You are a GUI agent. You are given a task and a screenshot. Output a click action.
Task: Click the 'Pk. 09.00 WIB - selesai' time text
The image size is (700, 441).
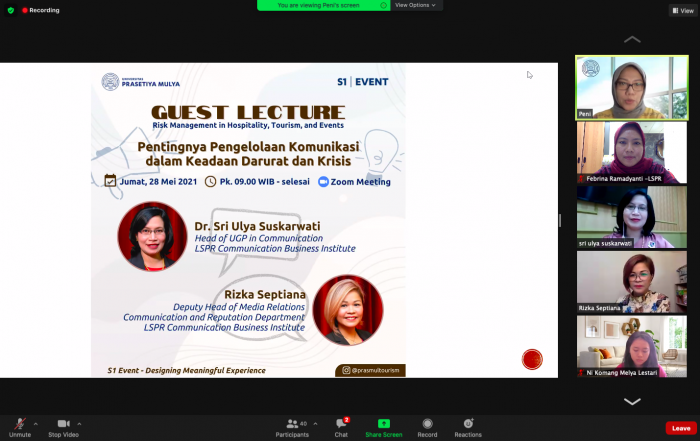[x=264, y=182]
